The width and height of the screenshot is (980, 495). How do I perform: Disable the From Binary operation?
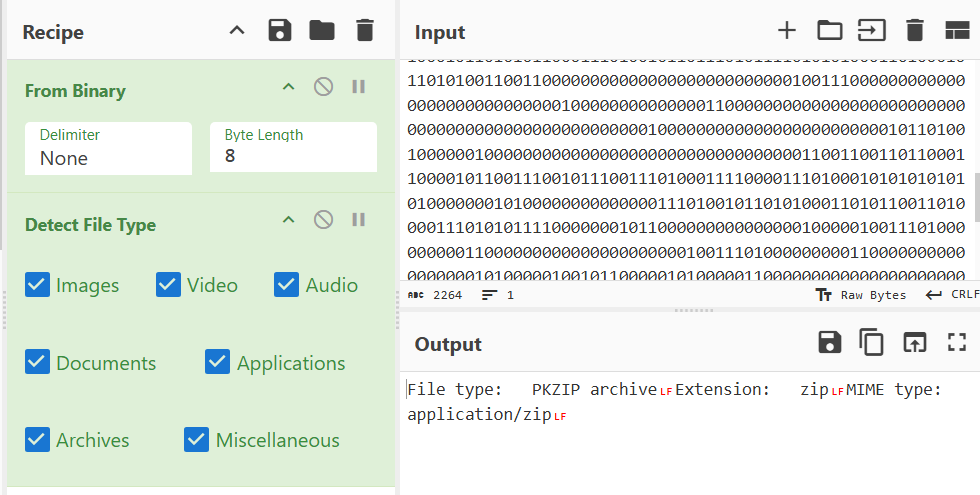pos(323,87)
